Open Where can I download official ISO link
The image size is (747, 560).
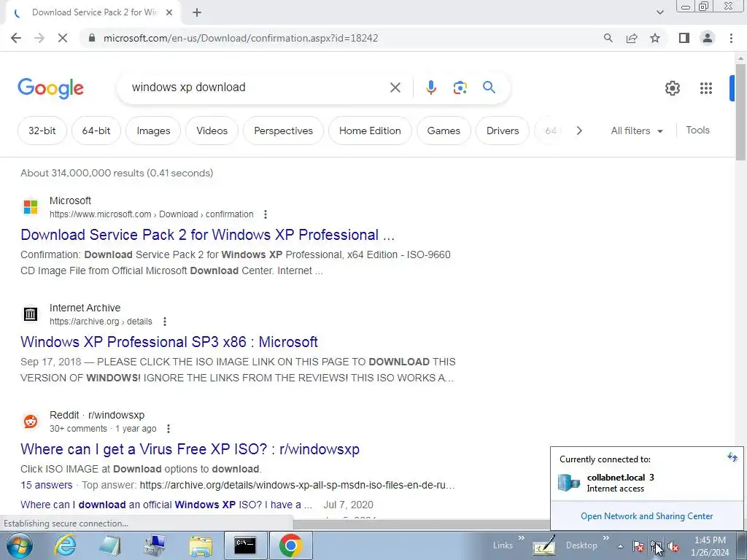pos(166,505)
